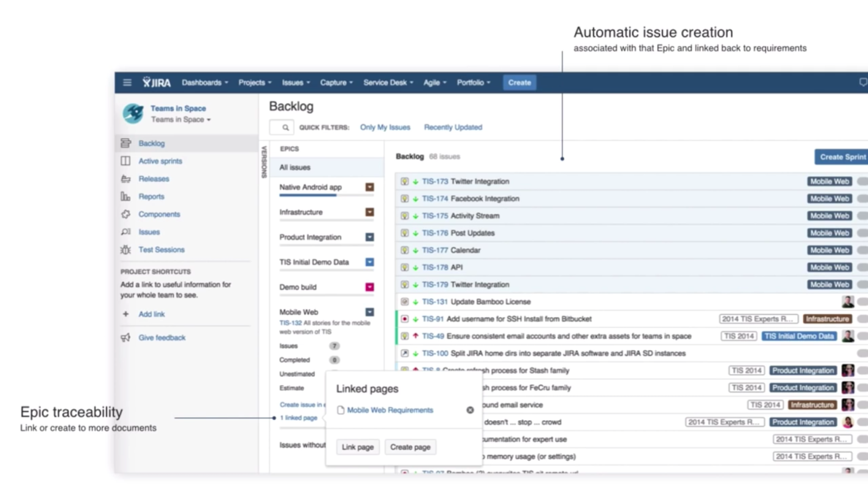Screen dimensions: 868x488
Task: Select the Native Android app epic
Action: [310, 187]
